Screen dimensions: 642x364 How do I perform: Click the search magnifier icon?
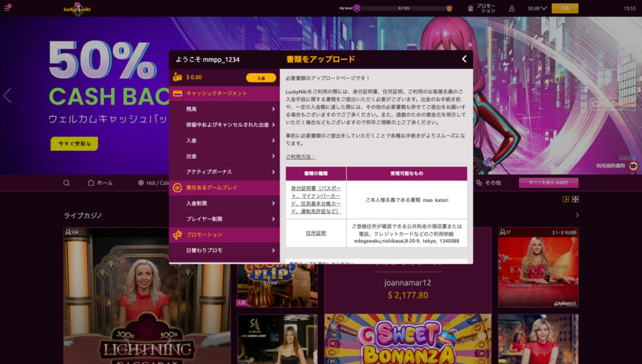[x=66, y=183]
